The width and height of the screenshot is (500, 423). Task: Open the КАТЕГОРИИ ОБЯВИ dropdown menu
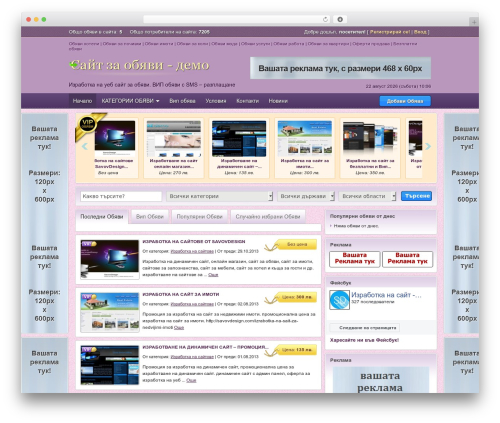point(130,101)
